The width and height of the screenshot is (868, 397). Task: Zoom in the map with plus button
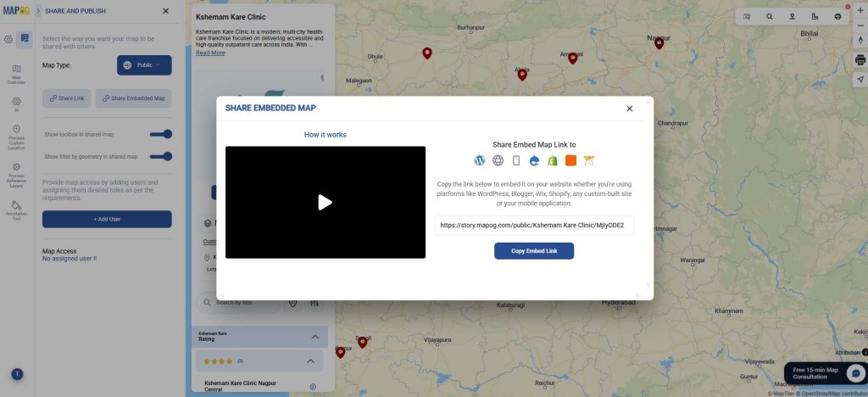coord(860,10)
